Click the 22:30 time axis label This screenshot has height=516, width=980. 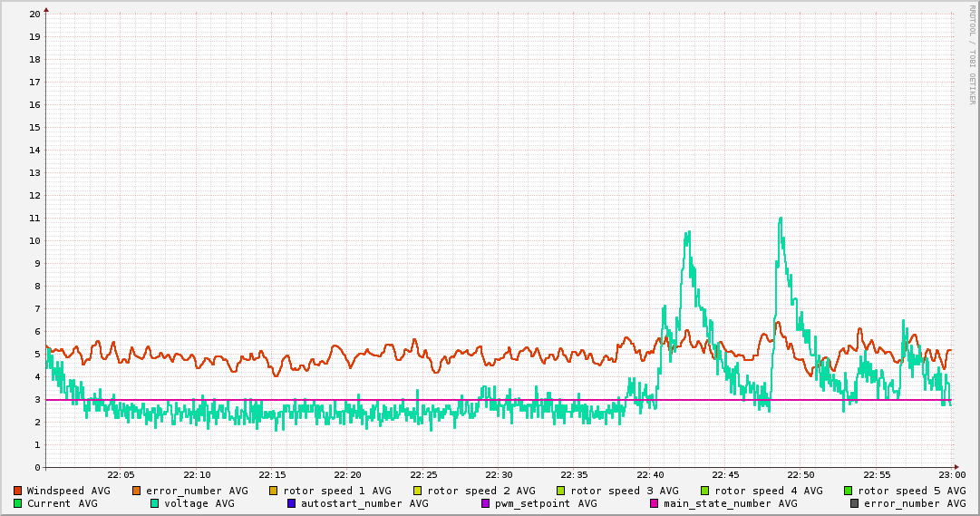tap(499, 474)
